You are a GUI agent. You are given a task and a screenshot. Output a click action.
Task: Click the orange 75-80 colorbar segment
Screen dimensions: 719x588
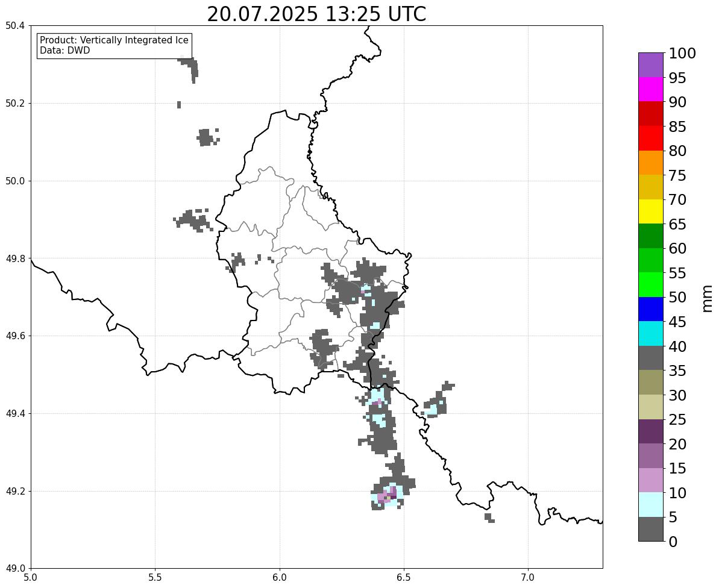pyautogui.click(x=651, y=163)
